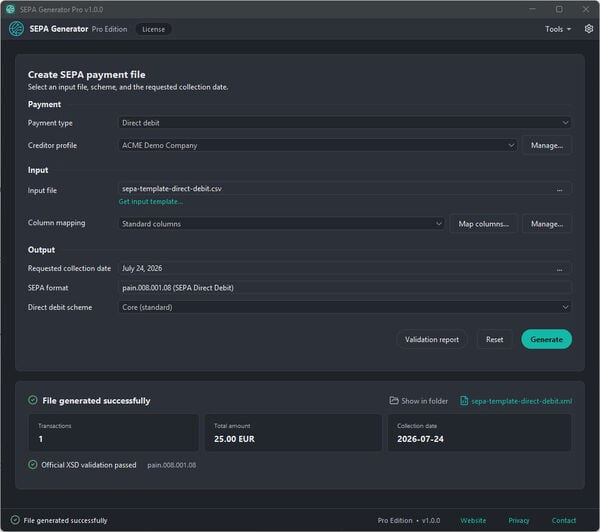Click the SEPA Generator logo icon

16,29
